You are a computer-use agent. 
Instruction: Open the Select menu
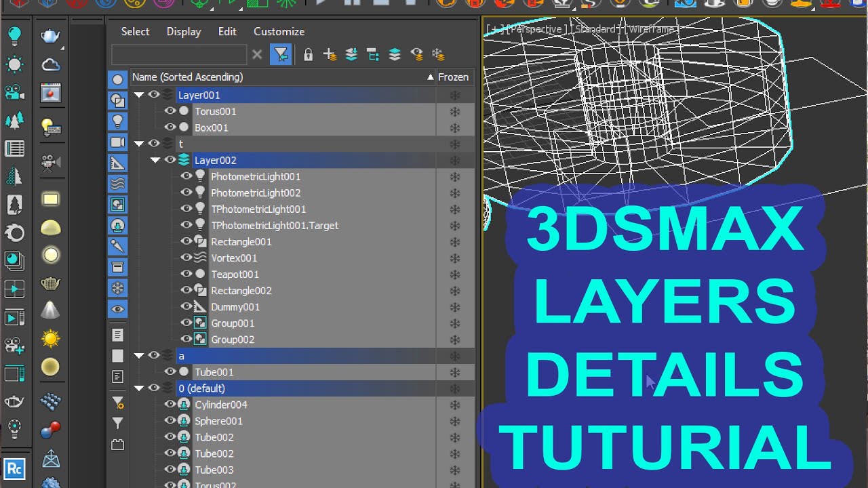pyautogui.click(x=135, y=31)
